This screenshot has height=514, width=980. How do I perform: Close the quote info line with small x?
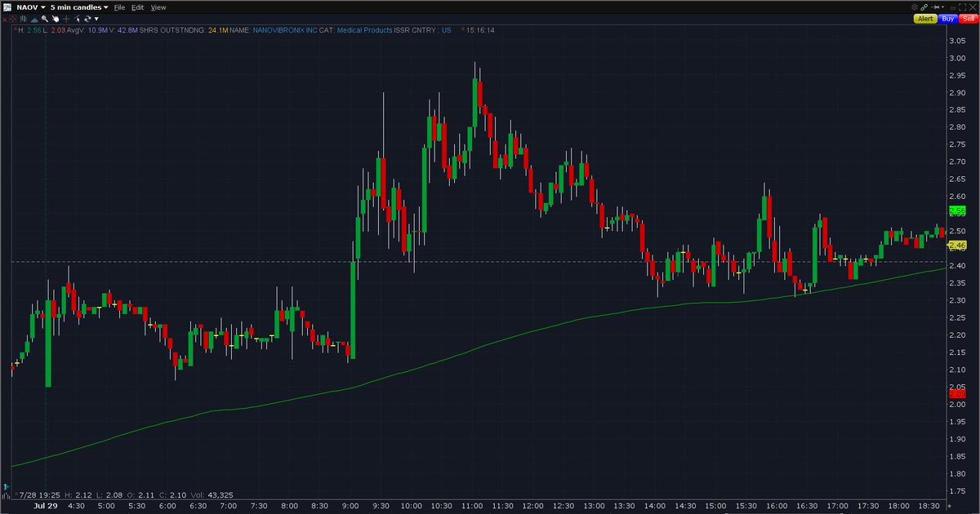tap(15, 29)
